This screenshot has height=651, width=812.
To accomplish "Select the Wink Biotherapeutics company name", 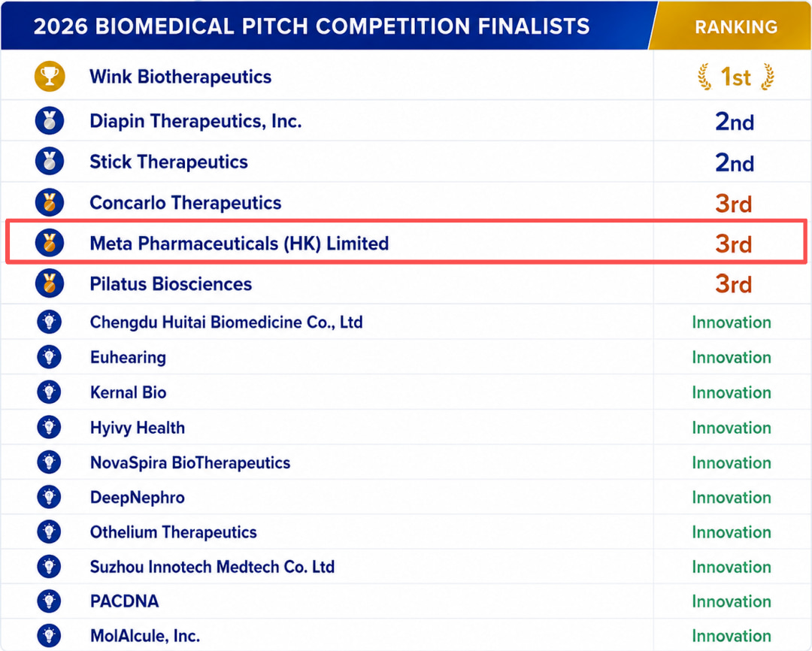I will pos(180,77).
